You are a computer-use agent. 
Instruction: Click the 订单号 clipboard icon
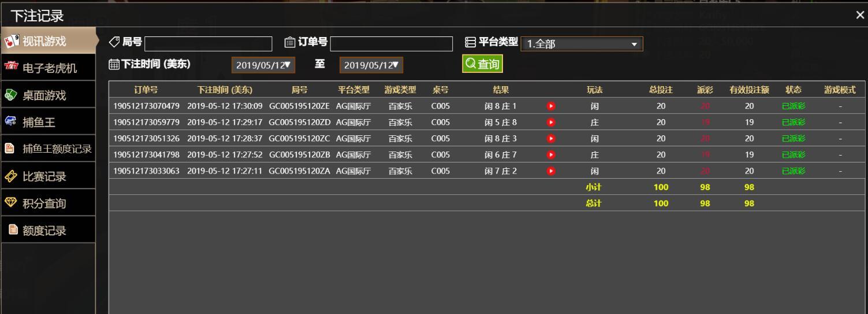tap(290, 42)
